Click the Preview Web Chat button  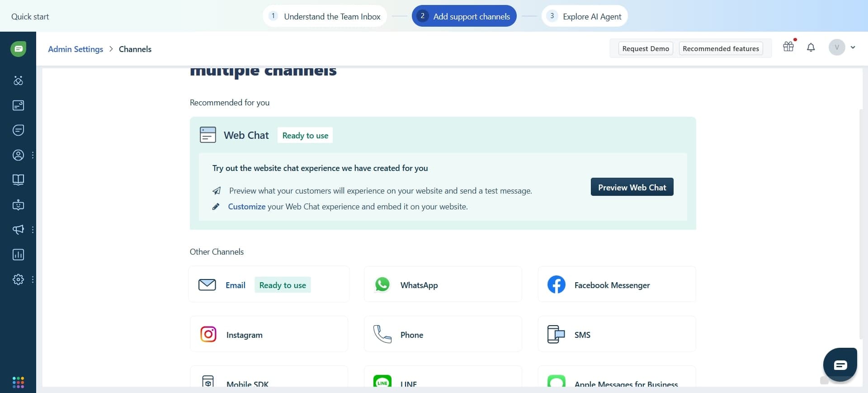[632, 187]
